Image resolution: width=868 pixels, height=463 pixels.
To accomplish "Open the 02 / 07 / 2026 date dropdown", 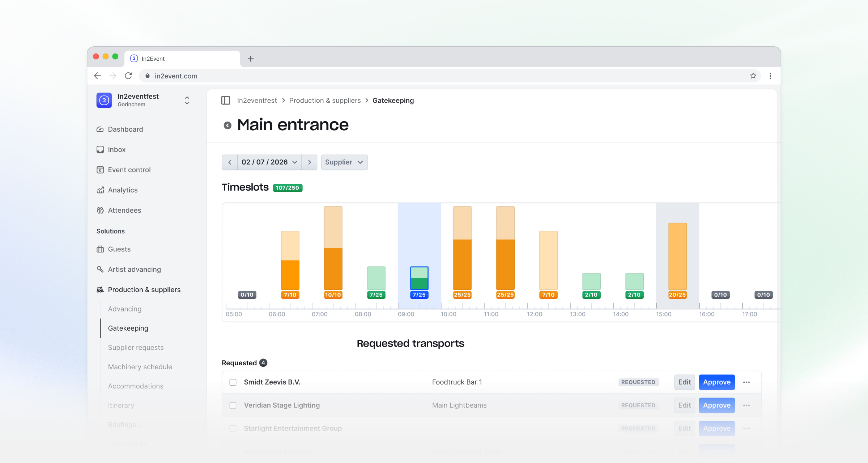I will point(269,162).
